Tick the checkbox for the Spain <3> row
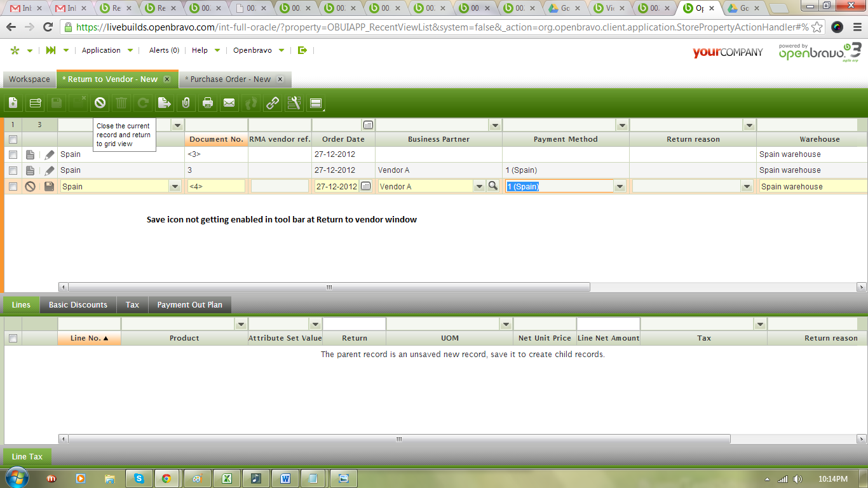Image resolution: width=868 pixels, height=488 pixels. (x=13, y=154)
